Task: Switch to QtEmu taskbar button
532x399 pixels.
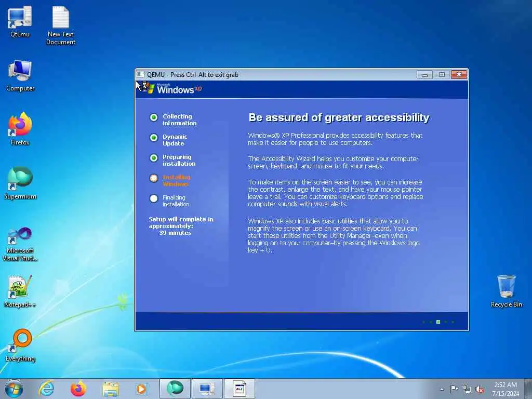Action: pos(207,389)
